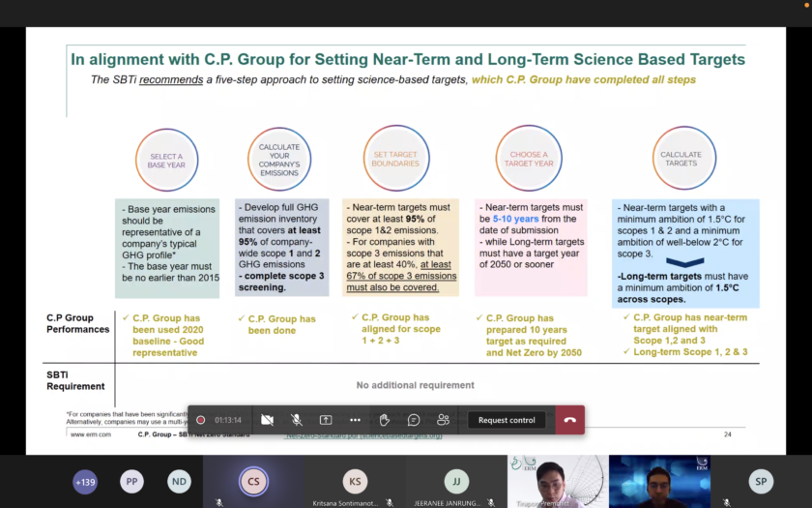The image size is (812, 508).
Task: Expand the +139 additional participants
Action: (x=85, y=481)
